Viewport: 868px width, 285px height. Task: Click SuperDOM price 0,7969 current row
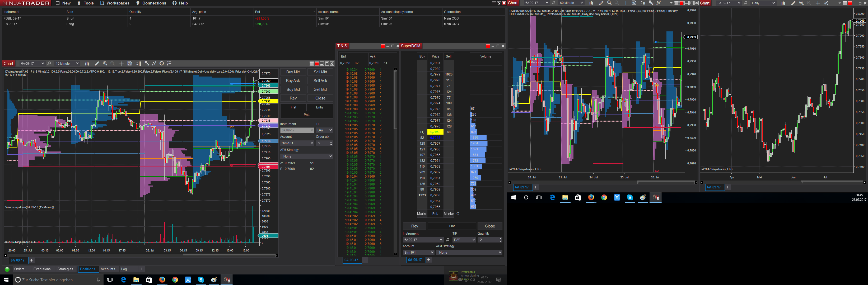tap(435, 132)
